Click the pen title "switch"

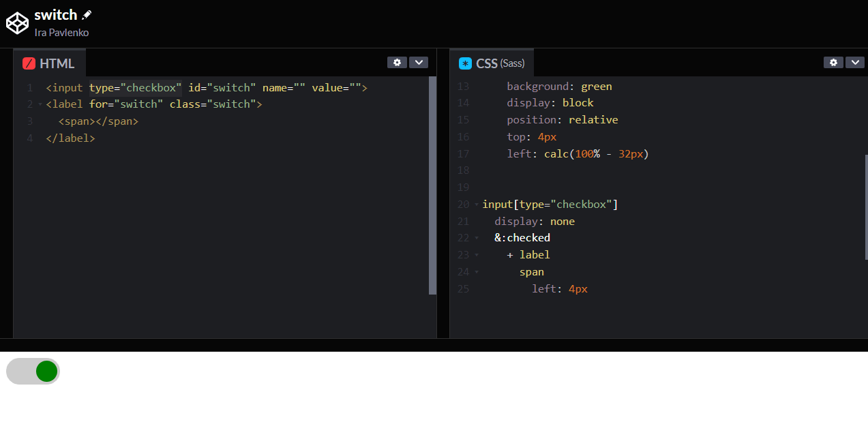(56, 15)
